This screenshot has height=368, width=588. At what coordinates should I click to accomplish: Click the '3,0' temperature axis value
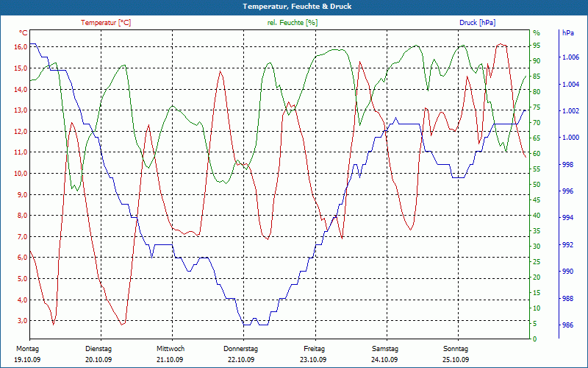(22, 321)
